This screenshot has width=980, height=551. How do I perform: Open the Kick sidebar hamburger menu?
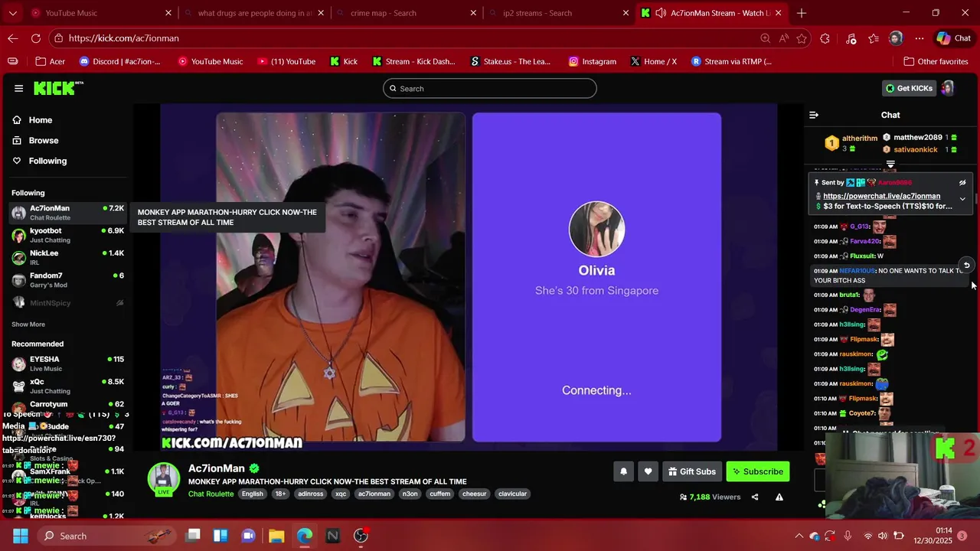[x=18, y=88]
